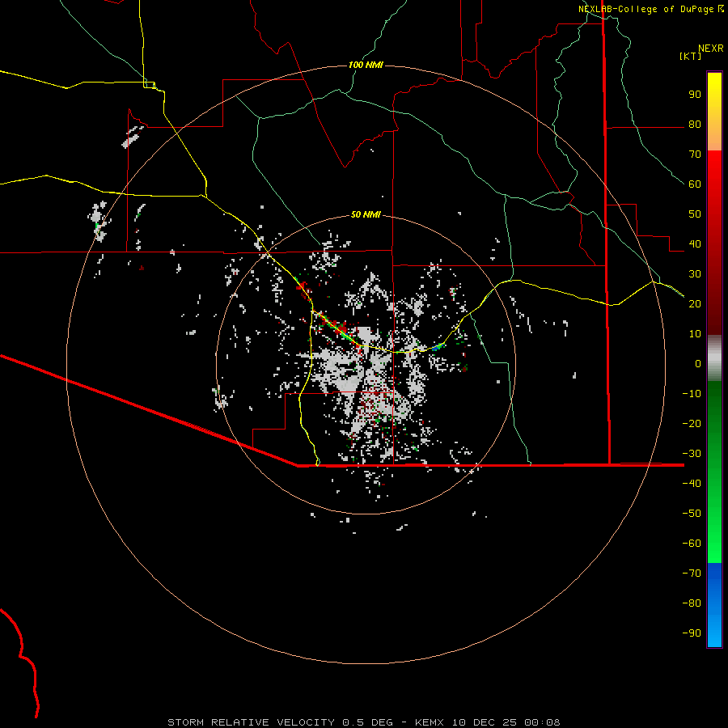Click the 40 value on the velocity scale
This screenshot has width=728, height=728.
pyautogui.click(x=695, y=244)
